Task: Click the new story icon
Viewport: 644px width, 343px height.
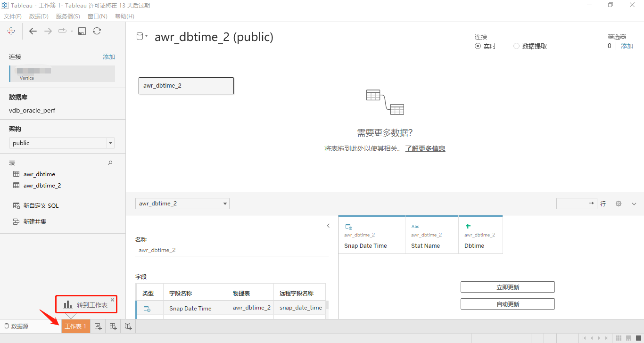Action: (128, 326)
